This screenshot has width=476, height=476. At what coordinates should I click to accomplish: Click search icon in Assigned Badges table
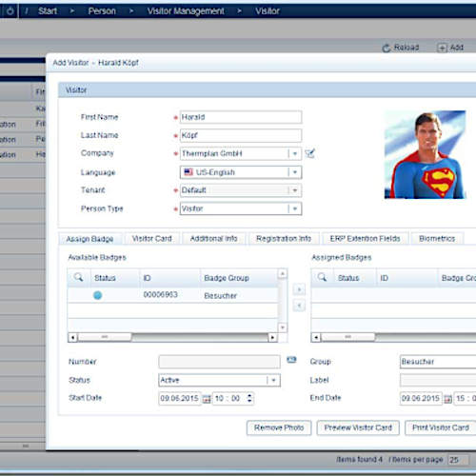click(322, 277)
